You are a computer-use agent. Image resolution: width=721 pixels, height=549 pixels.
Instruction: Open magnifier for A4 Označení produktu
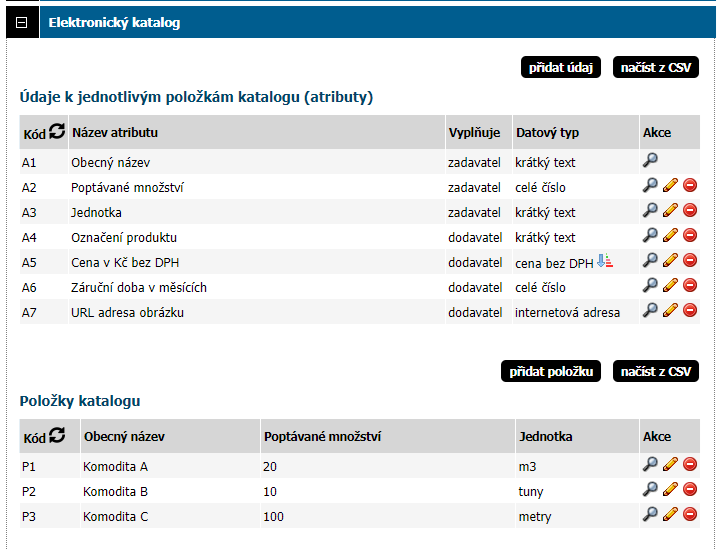point(650,235)
